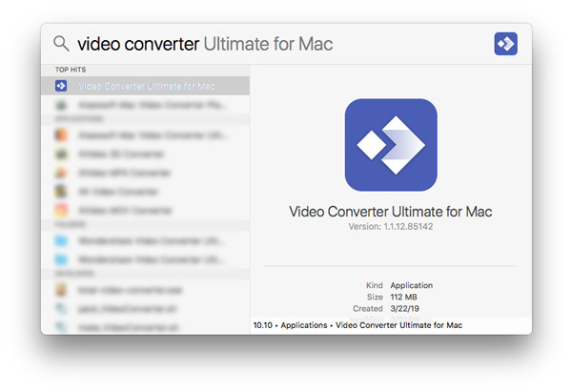Click the app title below the large preview icon
The height and width of the screenshot is (392, 572).
[391, 212]
